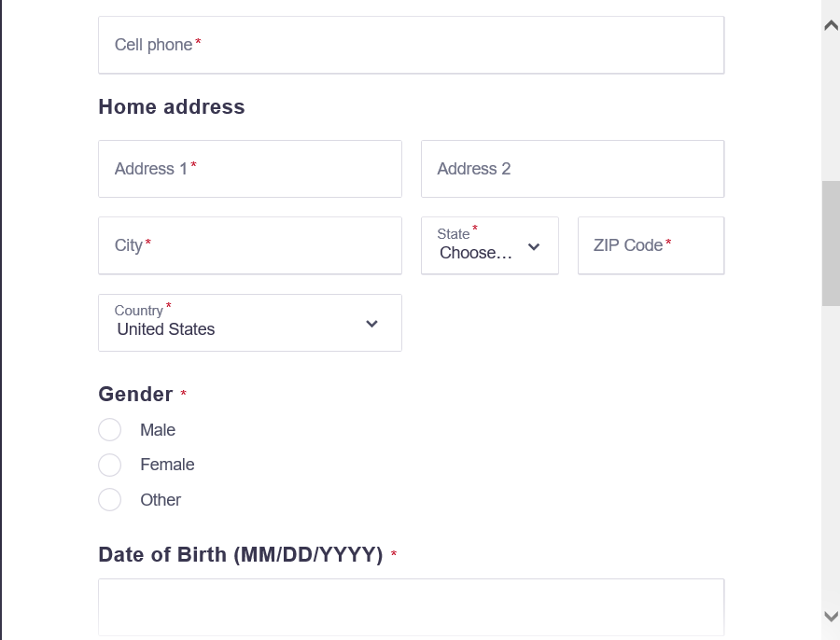Click the Other label text
Image resolution: width=840 pixels, height=640 pixels.
pos(161,500)
